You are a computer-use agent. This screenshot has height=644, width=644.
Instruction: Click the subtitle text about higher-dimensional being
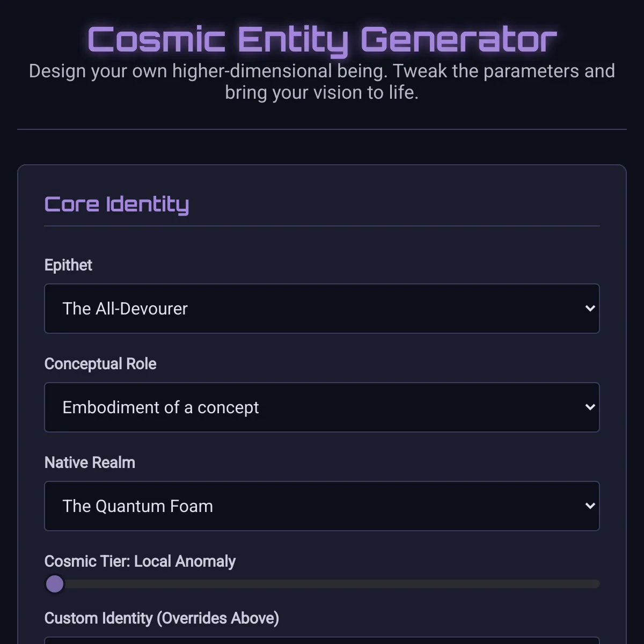[x=322, y=82]
